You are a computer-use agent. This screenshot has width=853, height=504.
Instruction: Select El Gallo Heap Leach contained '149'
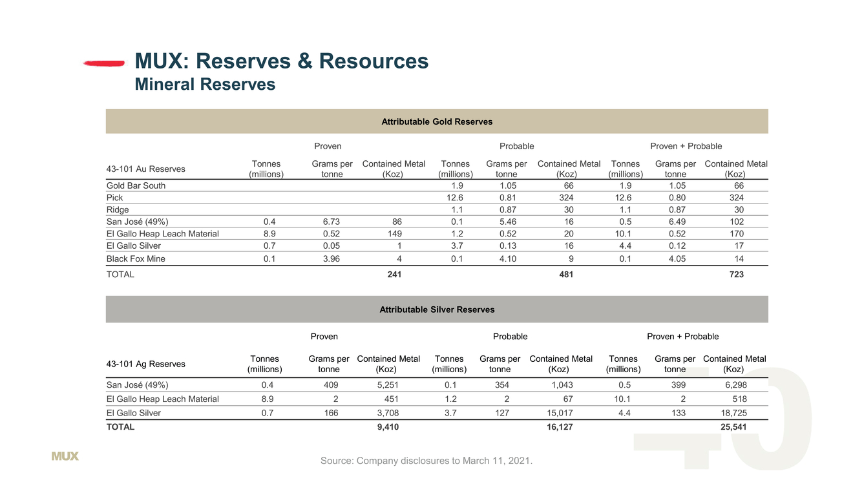click(x=394, y=234)
